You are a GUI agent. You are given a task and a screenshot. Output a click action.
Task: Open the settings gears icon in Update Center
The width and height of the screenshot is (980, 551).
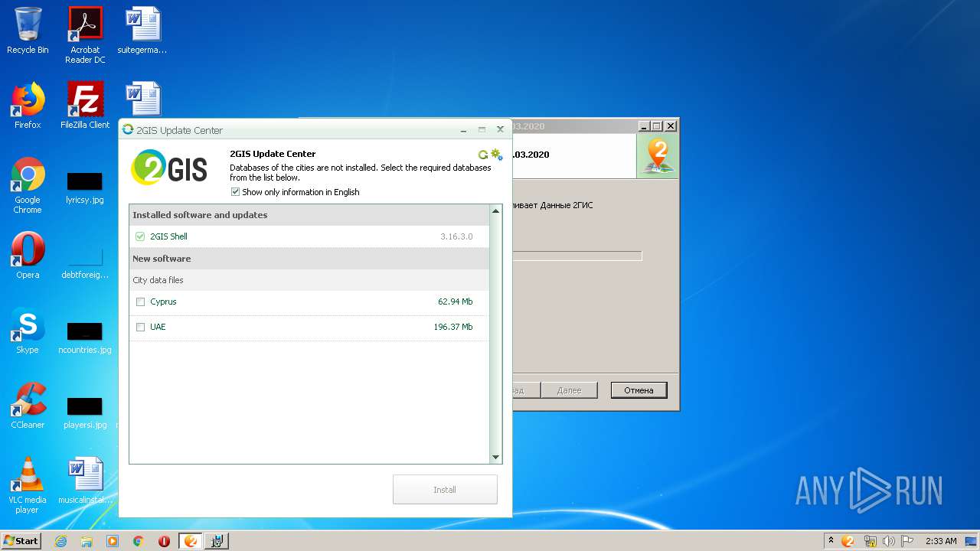click(x=497, y=155)
